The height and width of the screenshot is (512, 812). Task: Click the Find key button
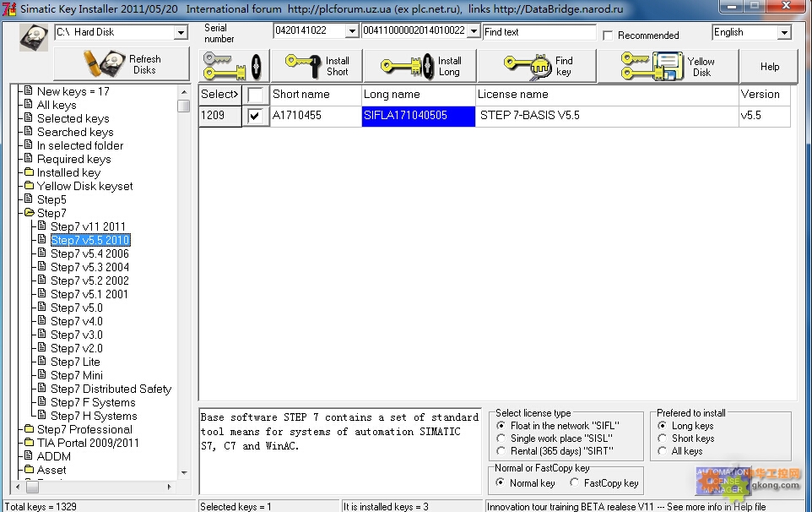537,66
